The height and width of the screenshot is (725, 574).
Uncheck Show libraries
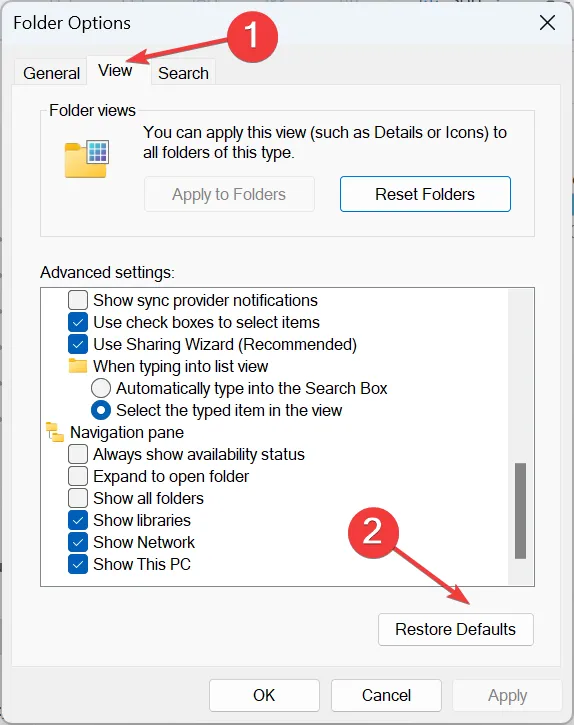click(78, 520)
